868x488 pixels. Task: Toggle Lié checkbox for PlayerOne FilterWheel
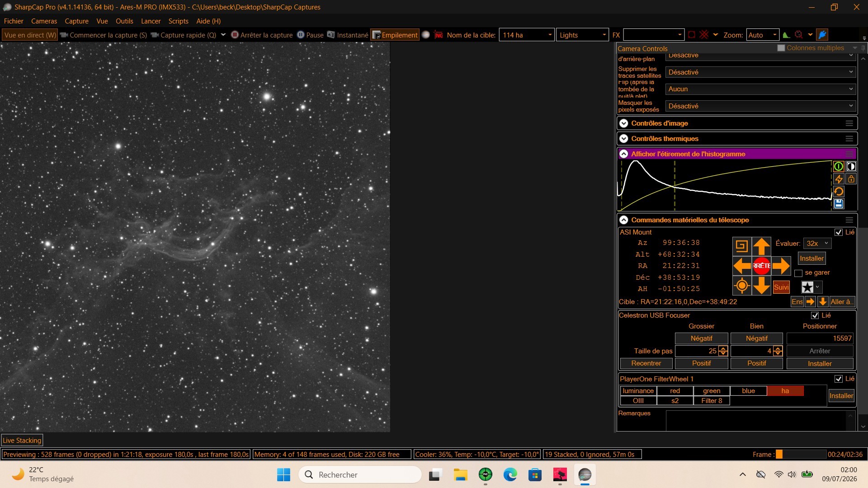point(839,379)
